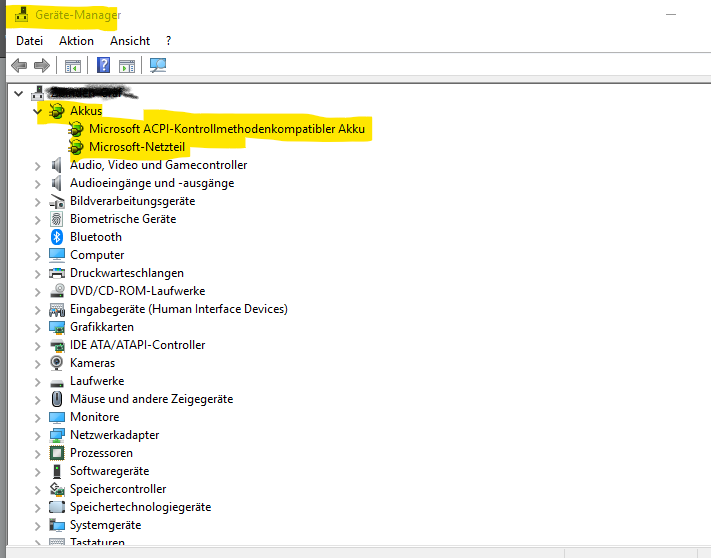Open the ? help menu
The height and width of the screenshot is (558, 711).
169,41
